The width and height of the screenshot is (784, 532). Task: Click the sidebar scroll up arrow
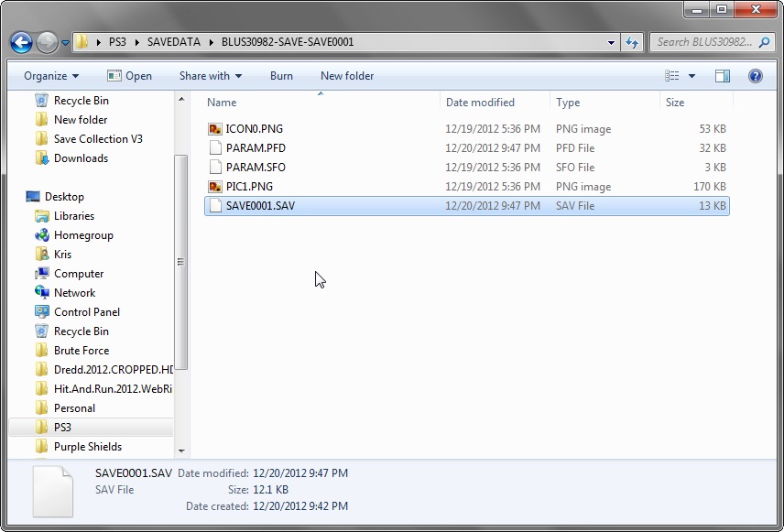tap(181, 99)
